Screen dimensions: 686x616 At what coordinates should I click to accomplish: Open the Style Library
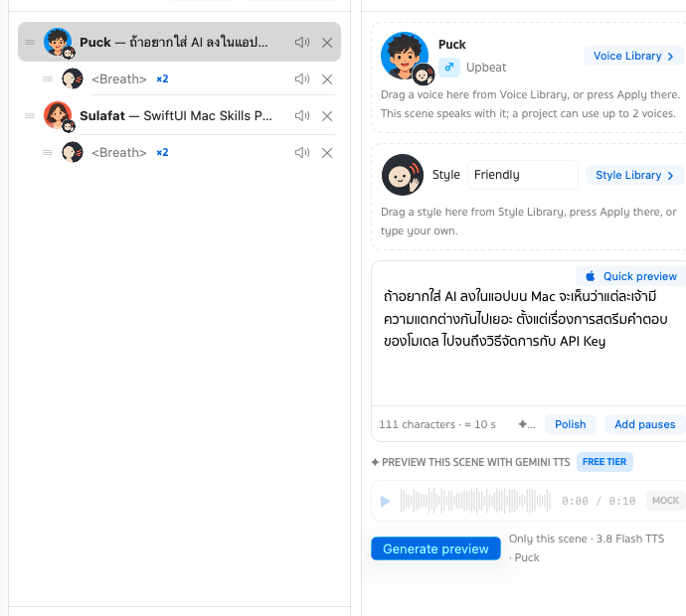[x=634, y=175]
